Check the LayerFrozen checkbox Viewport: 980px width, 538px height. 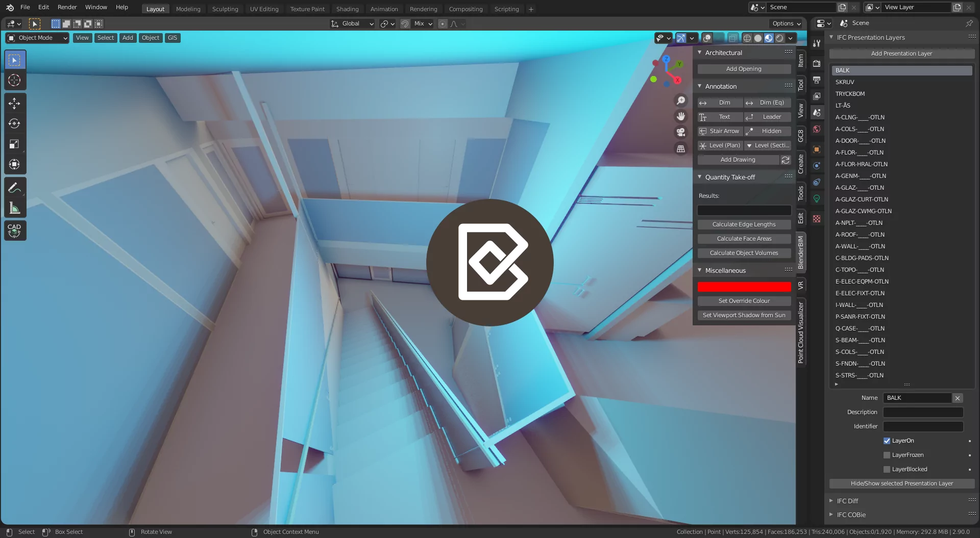point(887,455)
